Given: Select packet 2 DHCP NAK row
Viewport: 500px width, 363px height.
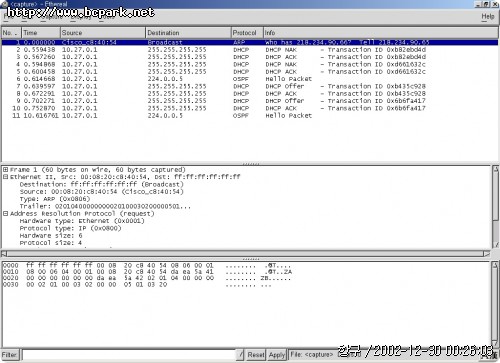Looking at the screenshot, I should 250,50.
